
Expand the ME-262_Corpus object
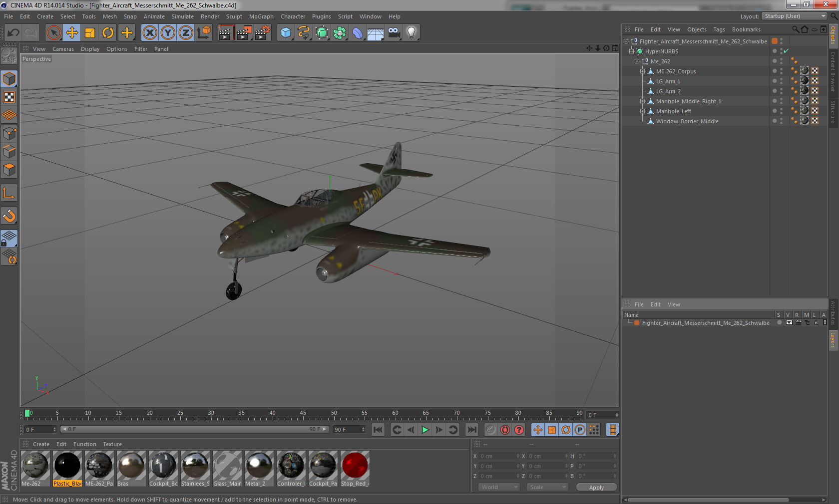[x=643, y=71]
